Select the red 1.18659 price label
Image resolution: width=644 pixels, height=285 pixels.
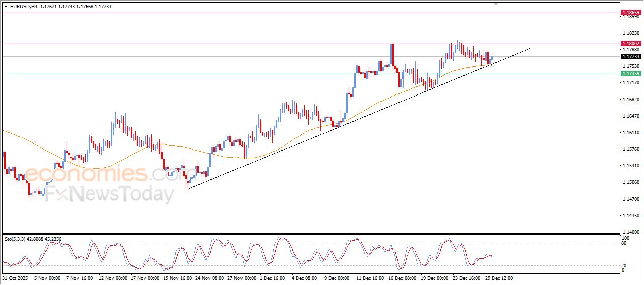tap(631, 12)
